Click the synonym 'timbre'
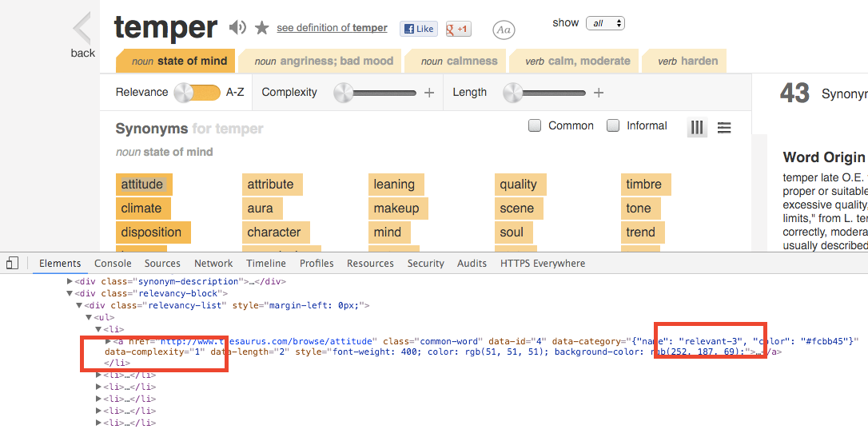Screen dimensions: 868x429 click(x=646, y=185)
